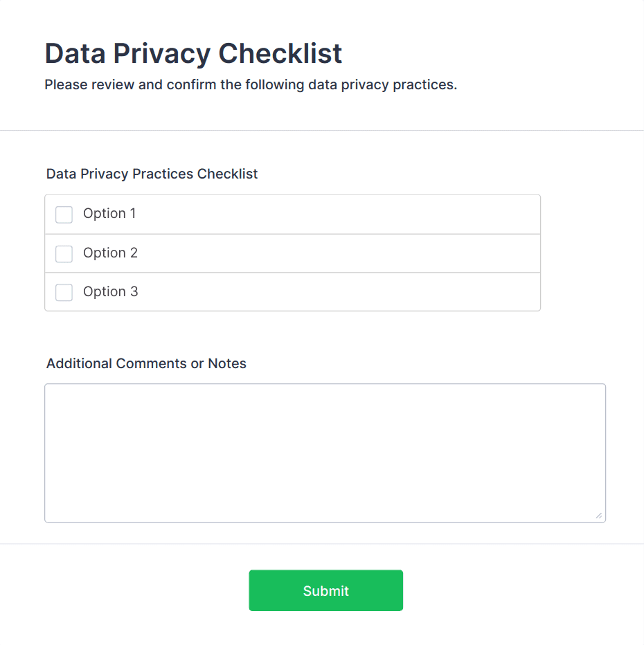Check the Option 1 checkbox
Screen dimensions: 644x645
tap(64, 215)
